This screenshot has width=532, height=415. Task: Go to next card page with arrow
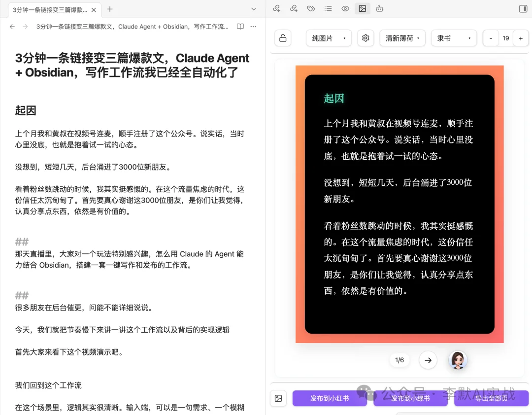428,360
